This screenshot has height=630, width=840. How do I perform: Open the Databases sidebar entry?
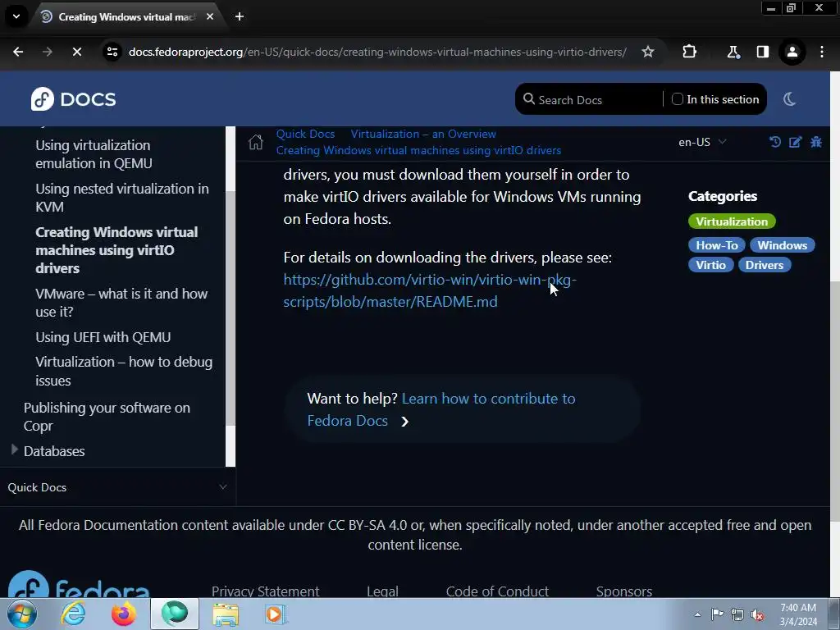(54, 451)
